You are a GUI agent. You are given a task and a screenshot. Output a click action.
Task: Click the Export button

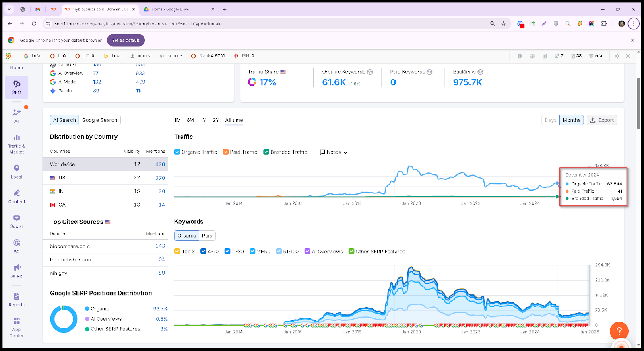click(x=602, y=120)
